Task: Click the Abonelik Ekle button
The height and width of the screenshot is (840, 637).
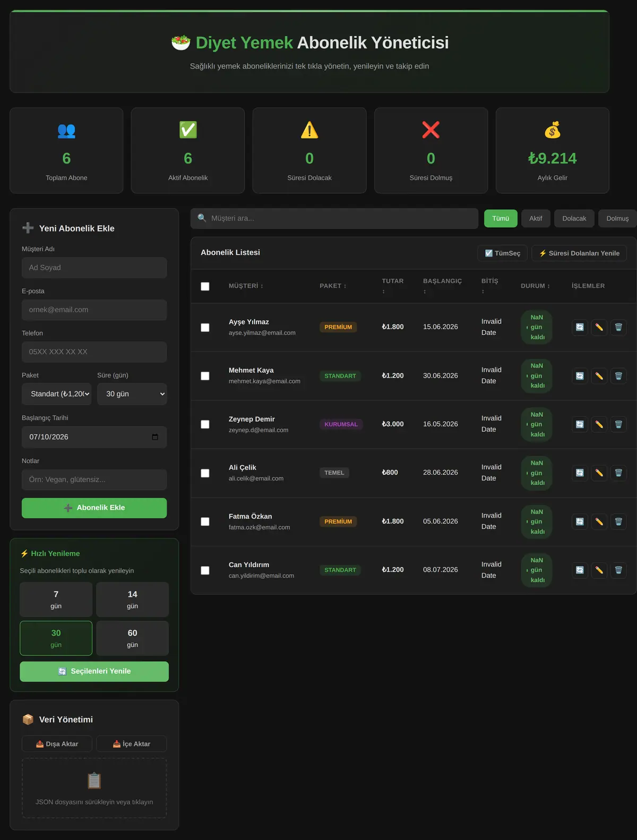Action: tap(94, 508)
